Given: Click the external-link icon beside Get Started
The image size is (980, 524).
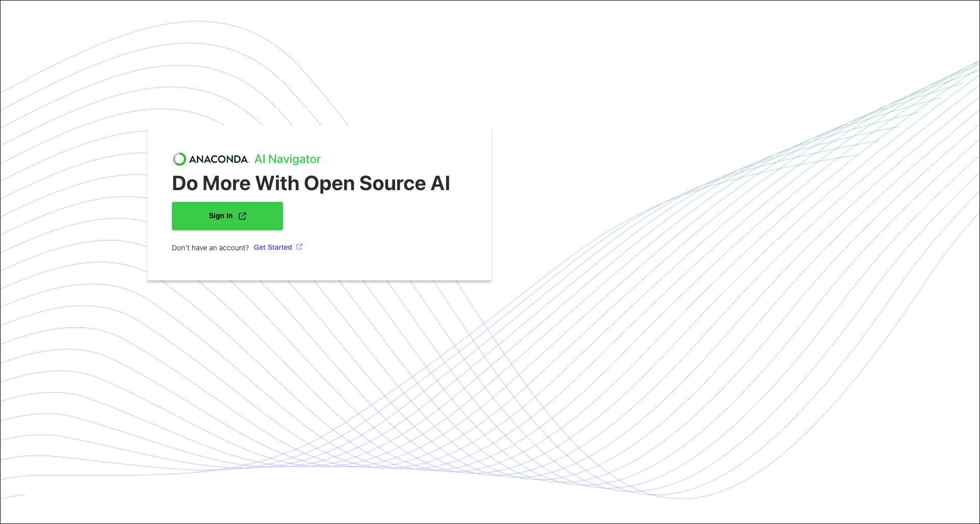Looking at the screenshot, I should pyautogui.click(x=299, y=247).
